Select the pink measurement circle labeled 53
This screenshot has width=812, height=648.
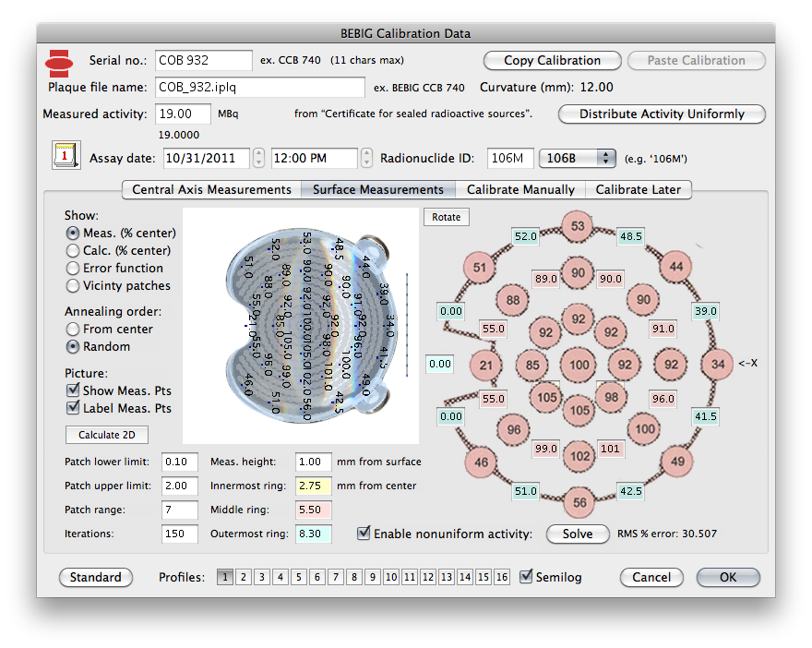click(578, 226)
